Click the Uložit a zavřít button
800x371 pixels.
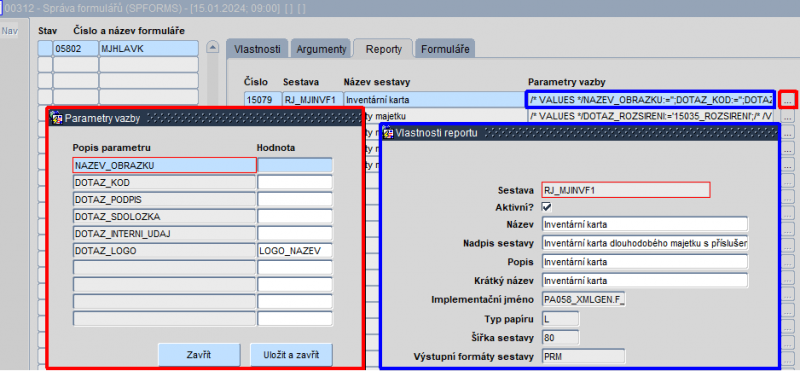click(291, 354)
